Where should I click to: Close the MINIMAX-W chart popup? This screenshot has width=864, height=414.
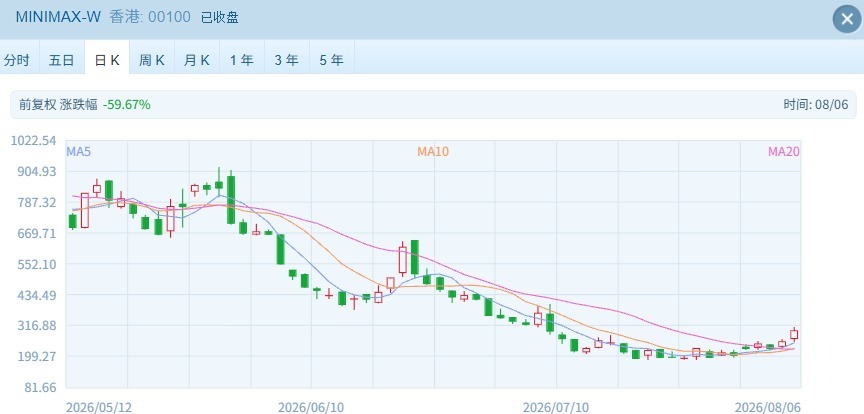tap(847, 19)
